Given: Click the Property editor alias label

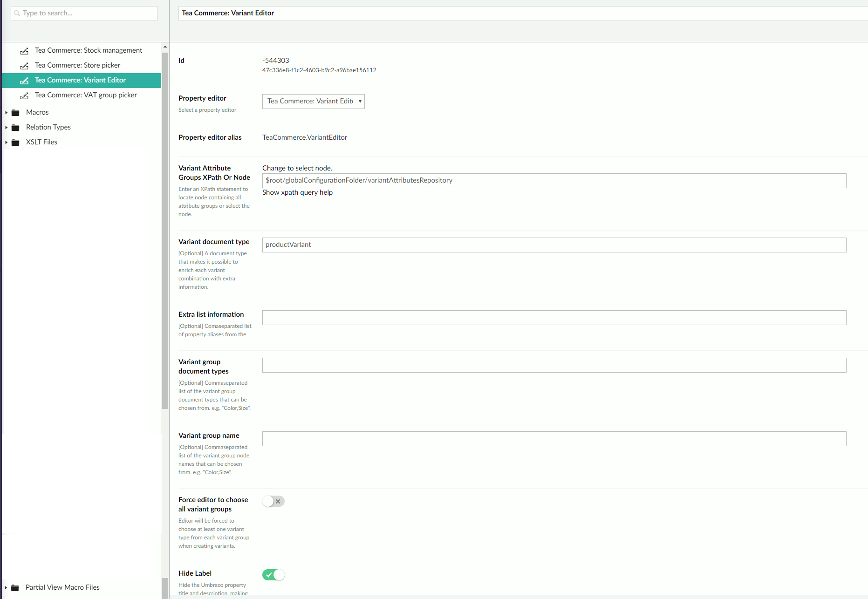Looking at the screenshot, I should [x=210, y=137].
